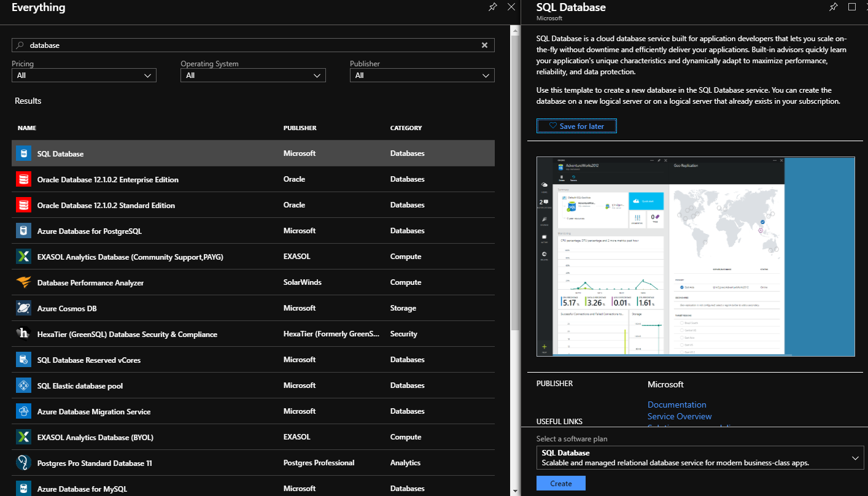Click the SQL Database row icon
This screenshot has width=868, height=496.
click(x=23, y=153)
